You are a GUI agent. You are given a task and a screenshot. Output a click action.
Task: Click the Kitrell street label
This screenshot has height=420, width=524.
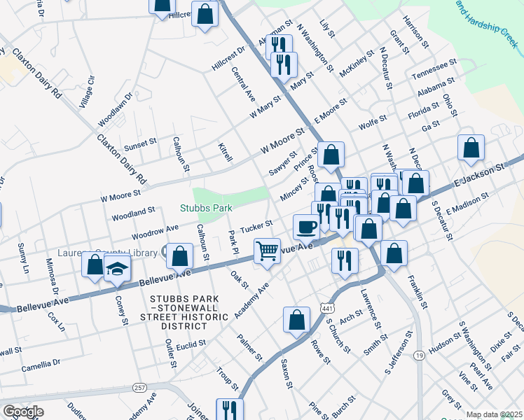click(225, 152)
